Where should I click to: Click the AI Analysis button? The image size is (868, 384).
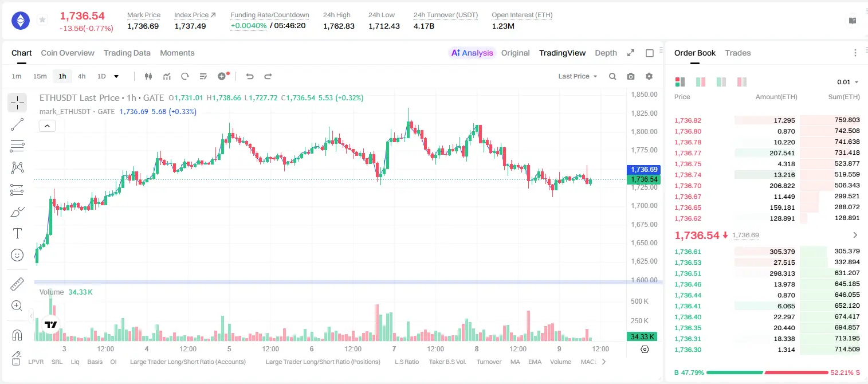472,53
